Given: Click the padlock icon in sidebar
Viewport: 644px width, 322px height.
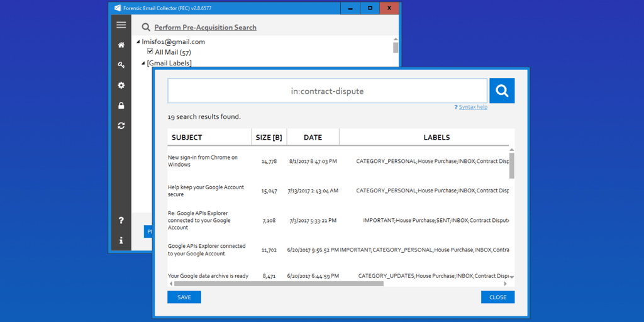Looking at the screenshot, I should [x=121, y=106].
